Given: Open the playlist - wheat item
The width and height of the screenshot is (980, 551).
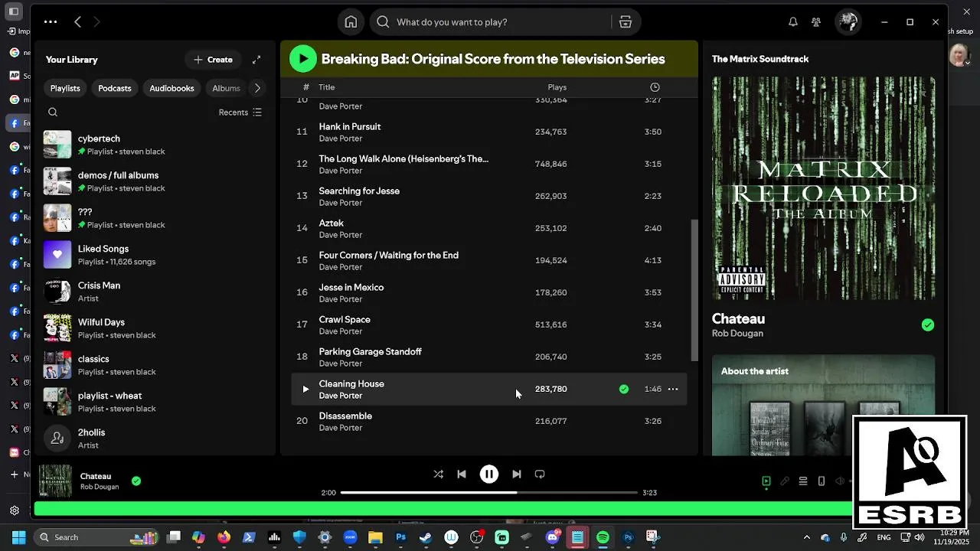Looking at the screenshot, I should coord(155,402).
